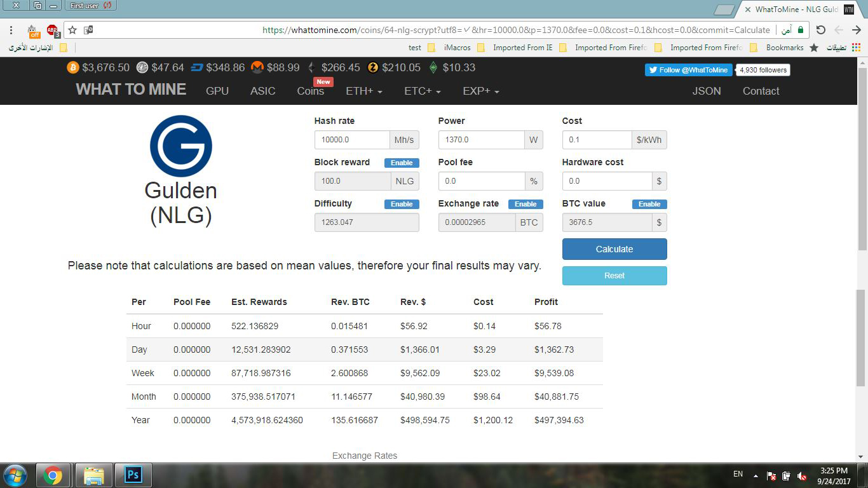Click the Reset button
The width and height of the screenshot is (868, 488).
pos(614,276)
